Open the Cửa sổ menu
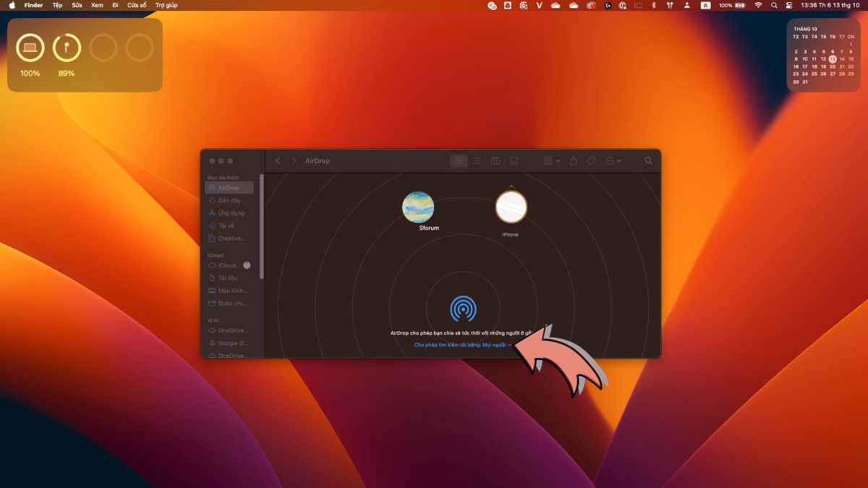The image size is (868, 488). click(137, 5)
